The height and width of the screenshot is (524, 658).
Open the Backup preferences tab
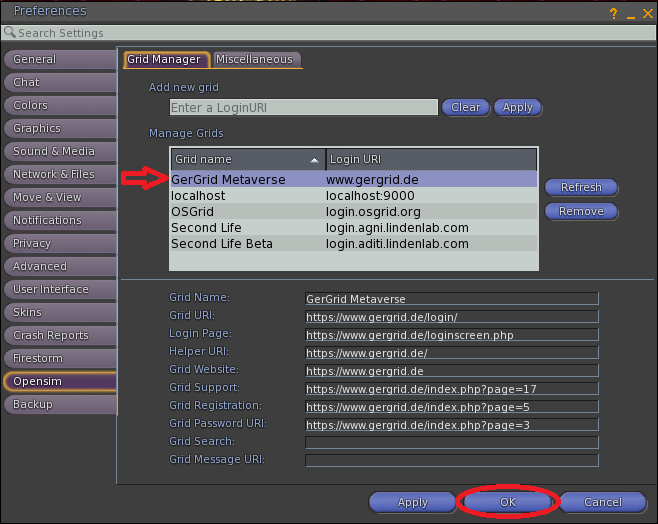point(60,404)
